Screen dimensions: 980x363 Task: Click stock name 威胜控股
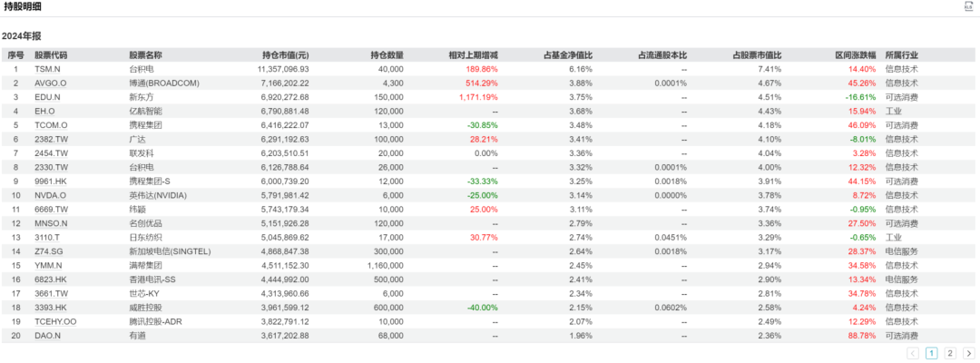point(145,308)
